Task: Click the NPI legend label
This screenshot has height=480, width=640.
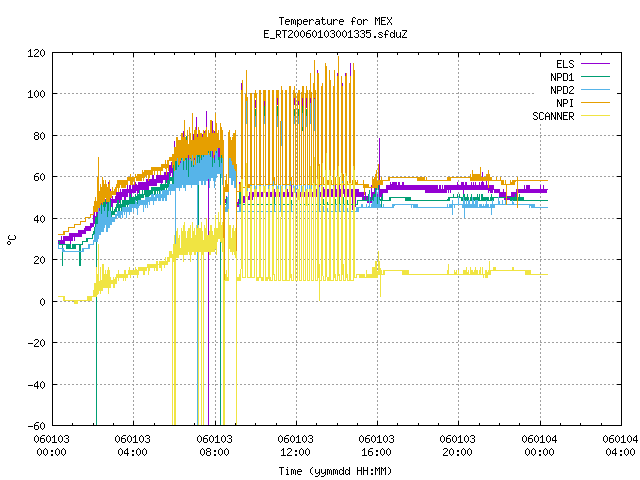Action: pyautogui.click(x=565, y=103)
